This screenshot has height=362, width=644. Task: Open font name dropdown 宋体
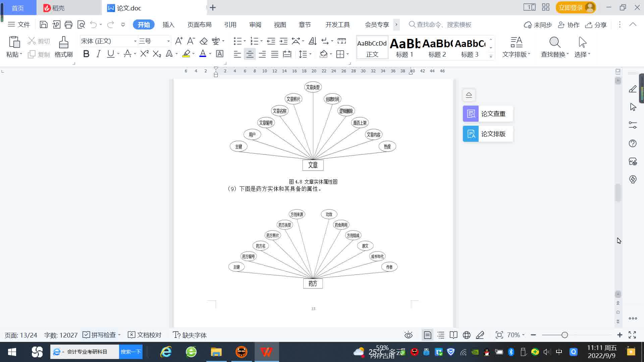(135, 41)
